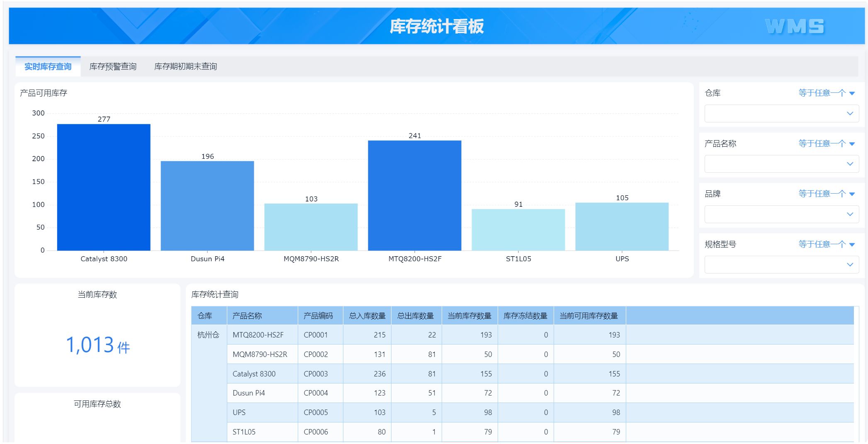
Task: Click total outbound value 22
Action: pos(432,335)
